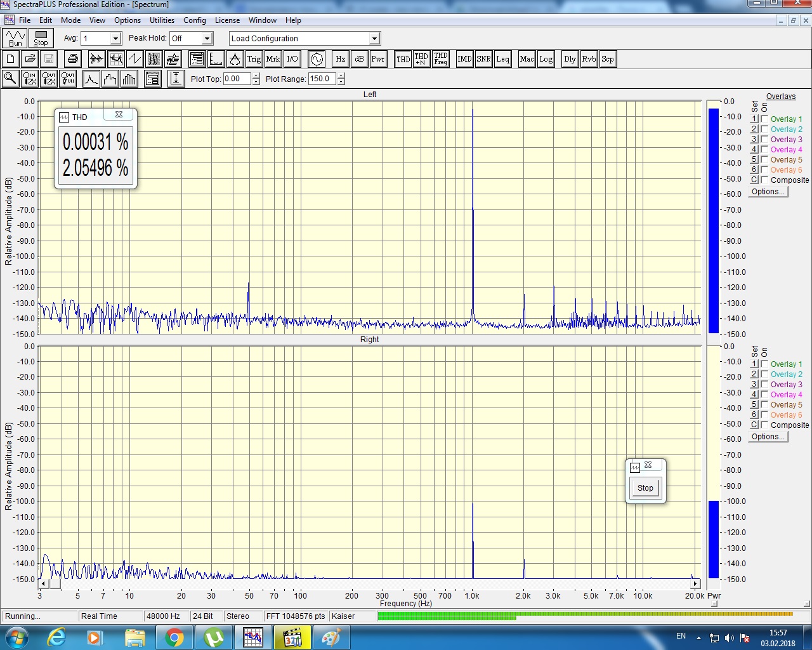Open the signal generator sine icon
812x650 pixels.
(x=316, y=59)
